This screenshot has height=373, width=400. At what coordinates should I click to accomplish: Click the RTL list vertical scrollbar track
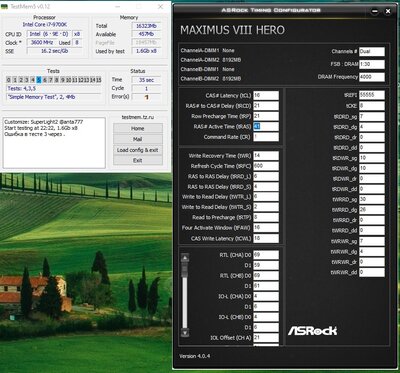[185, 295]
